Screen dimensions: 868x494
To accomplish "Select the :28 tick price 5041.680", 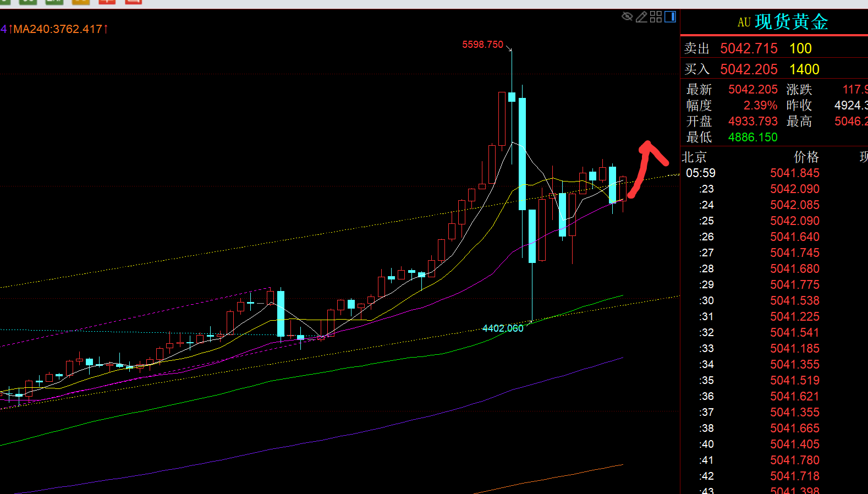I will click(795, 269).
